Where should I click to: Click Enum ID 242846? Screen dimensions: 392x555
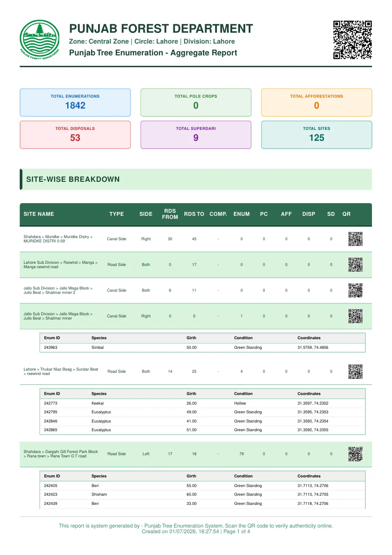tap(51, 421)
